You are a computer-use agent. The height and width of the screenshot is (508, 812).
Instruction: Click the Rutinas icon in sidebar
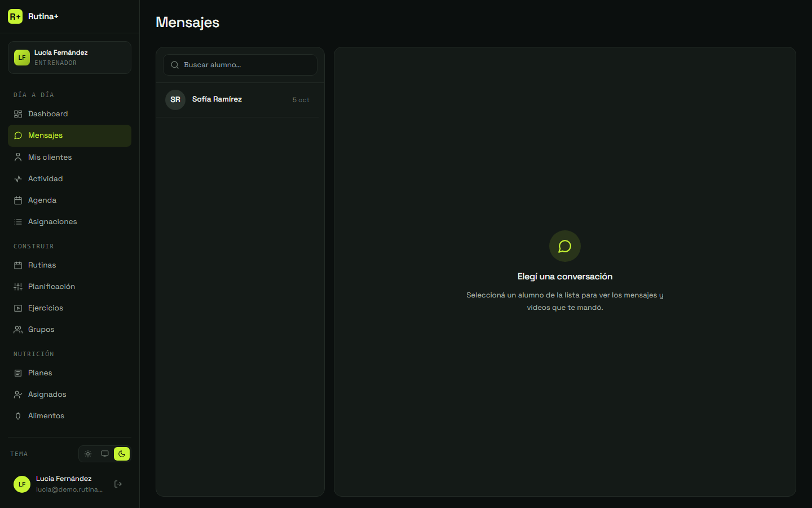18,265
